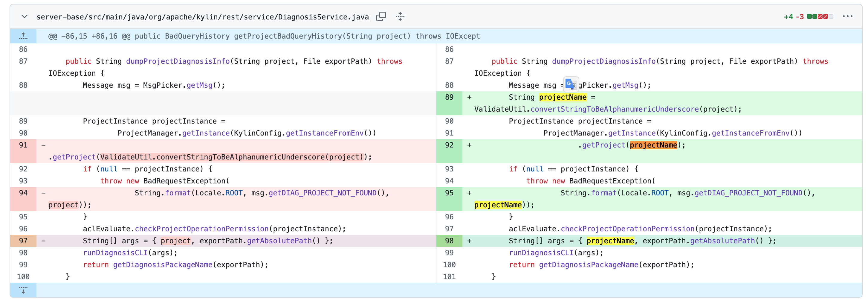Click checkProjectOperationPermission on right line 97
868x301 pixels.
point(628,229)
